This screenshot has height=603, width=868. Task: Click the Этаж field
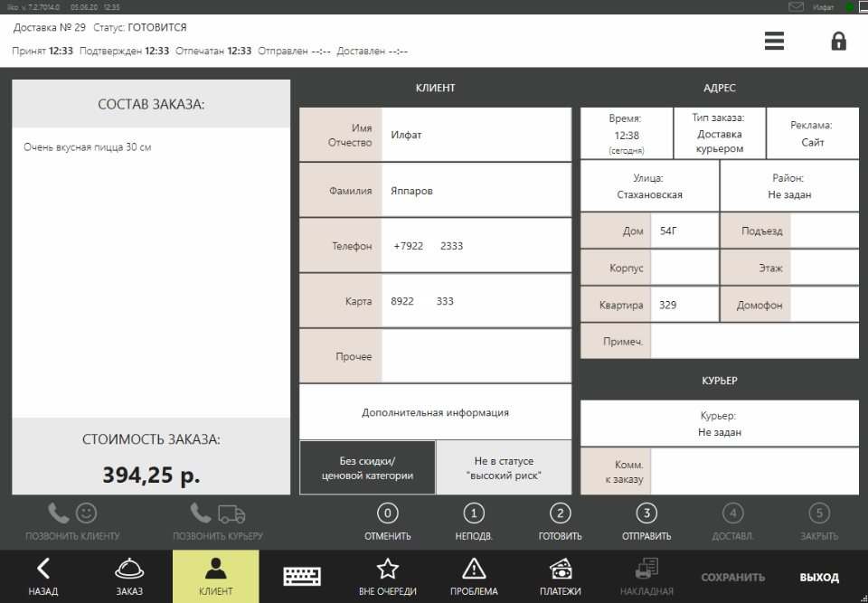(825, 268)
